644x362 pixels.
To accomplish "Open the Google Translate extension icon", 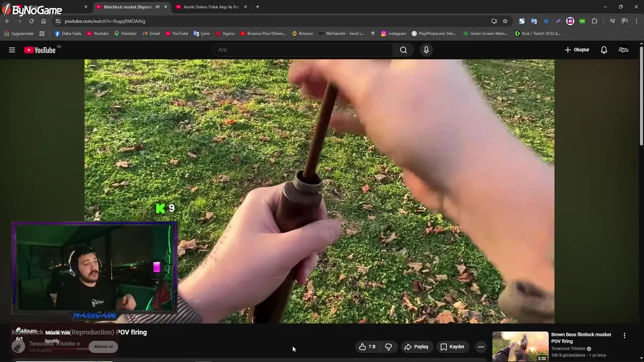I will [534, 21].
